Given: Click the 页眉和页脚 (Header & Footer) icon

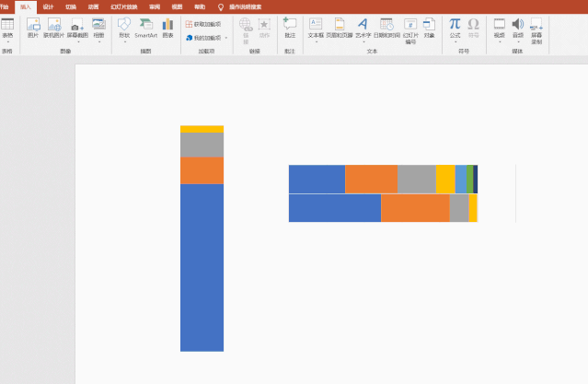Looking at the screenshot, I should click(339, 28).
